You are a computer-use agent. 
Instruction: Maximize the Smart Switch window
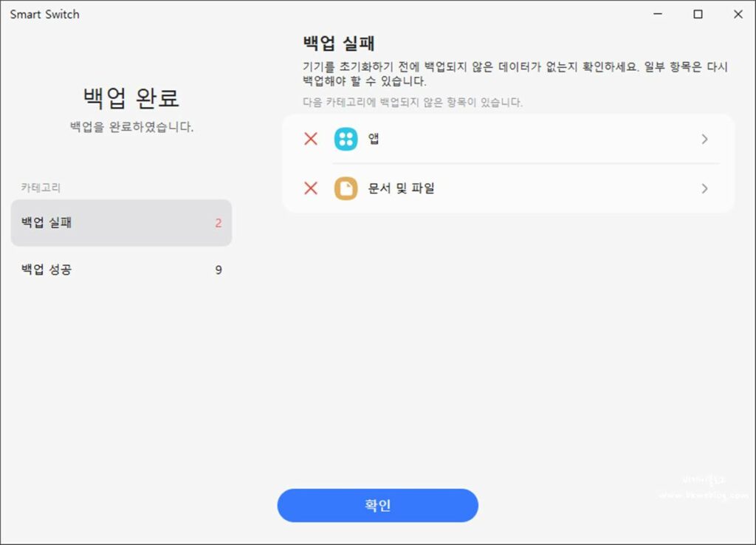(698, 14)
